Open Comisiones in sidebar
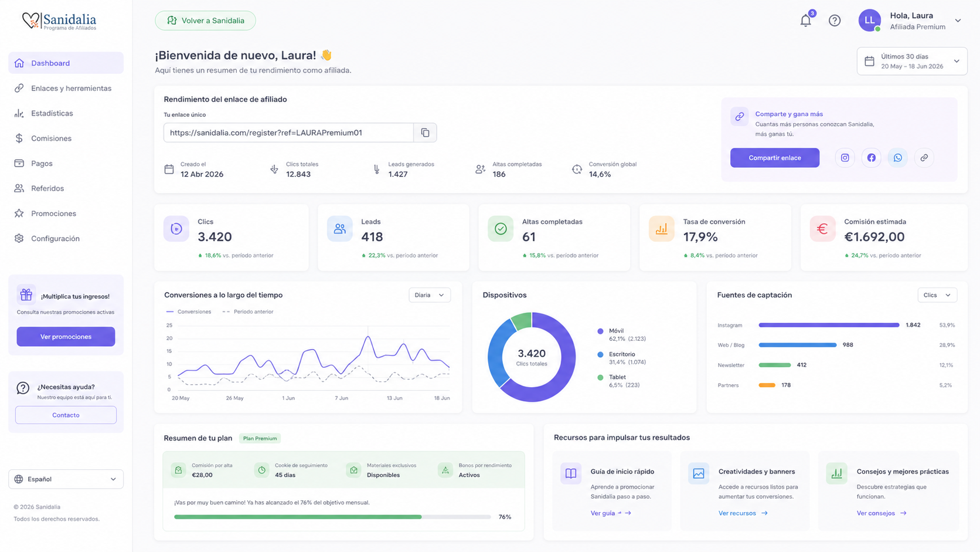 point(66,138)
